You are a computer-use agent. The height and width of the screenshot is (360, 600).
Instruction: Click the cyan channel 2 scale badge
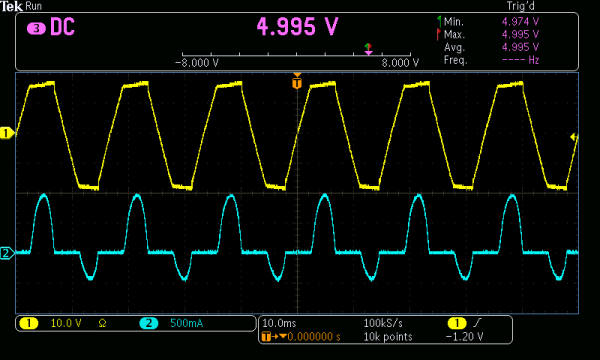coord(149,323)
